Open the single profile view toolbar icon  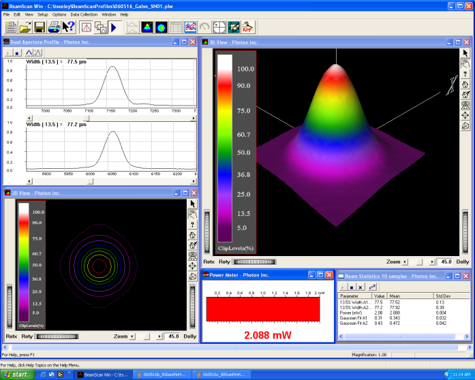[x=86, y=27]
